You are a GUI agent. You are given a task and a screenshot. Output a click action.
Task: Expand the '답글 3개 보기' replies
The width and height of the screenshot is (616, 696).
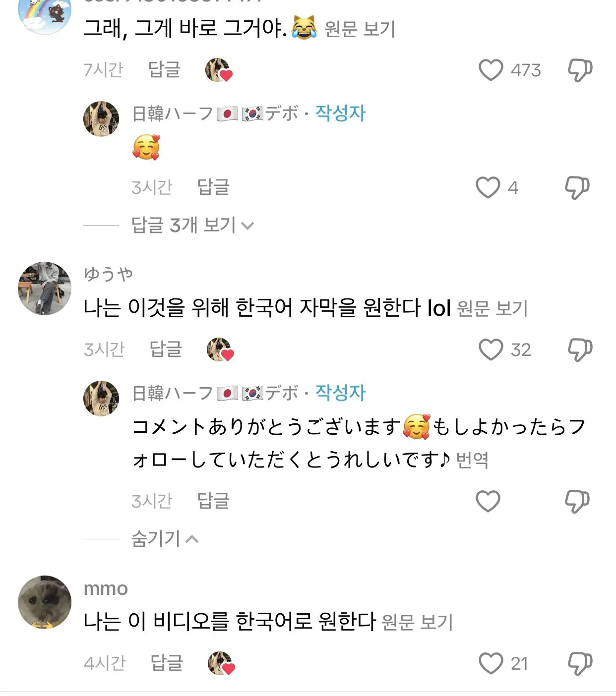[192, 226]
